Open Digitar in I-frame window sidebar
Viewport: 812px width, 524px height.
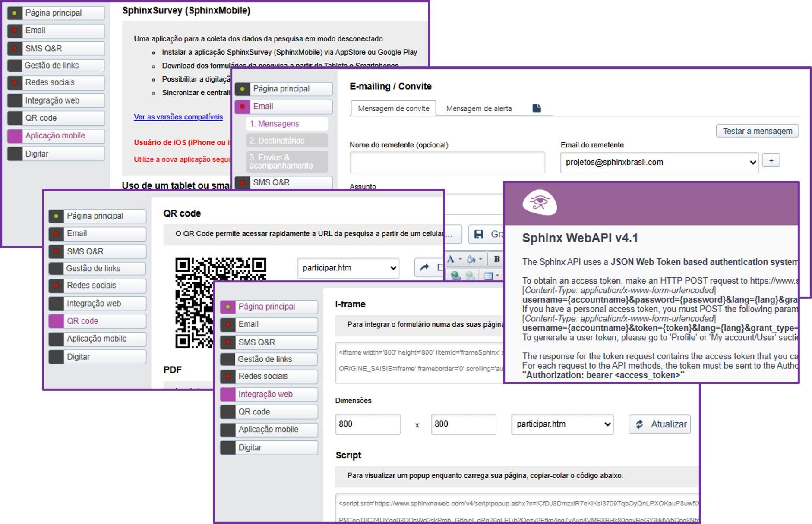point(269,448)
